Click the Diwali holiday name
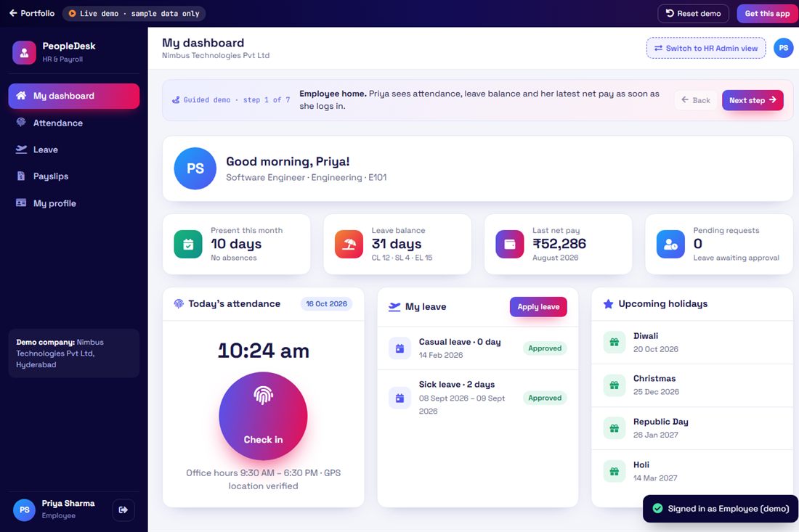 click(x=646, y=336)
